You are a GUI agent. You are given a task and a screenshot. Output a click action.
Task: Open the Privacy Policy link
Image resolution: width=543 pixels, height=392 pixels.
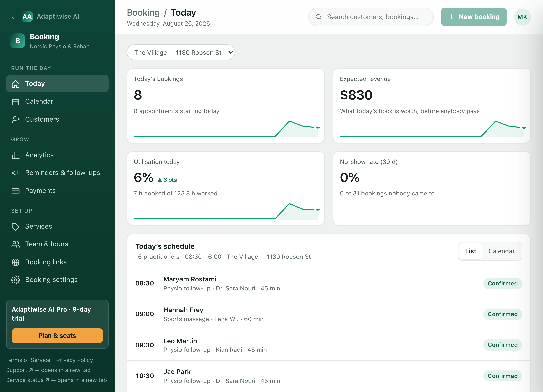coord(74,360)
